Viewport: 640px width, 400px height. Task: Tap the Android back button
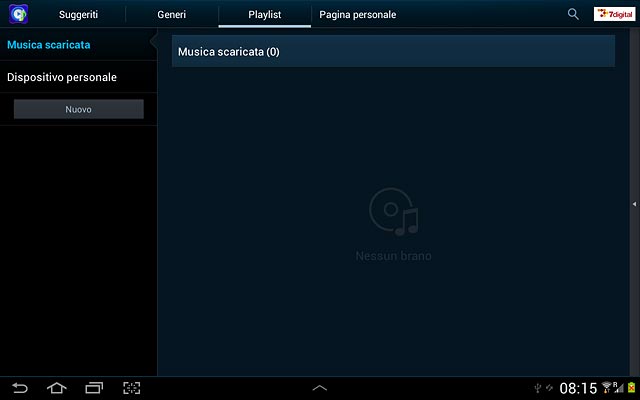pos(20,388)
